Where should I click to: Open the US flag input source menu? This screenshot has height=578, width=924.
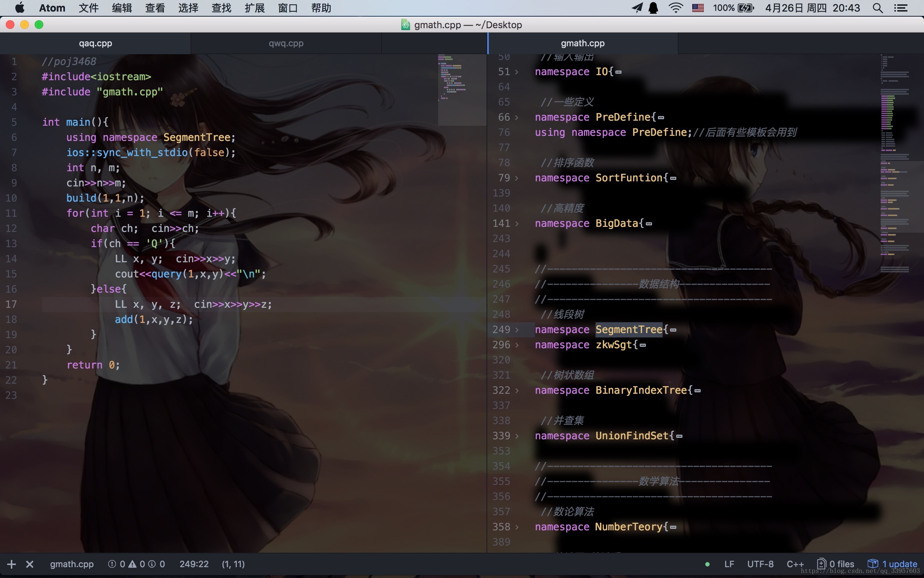698,8
